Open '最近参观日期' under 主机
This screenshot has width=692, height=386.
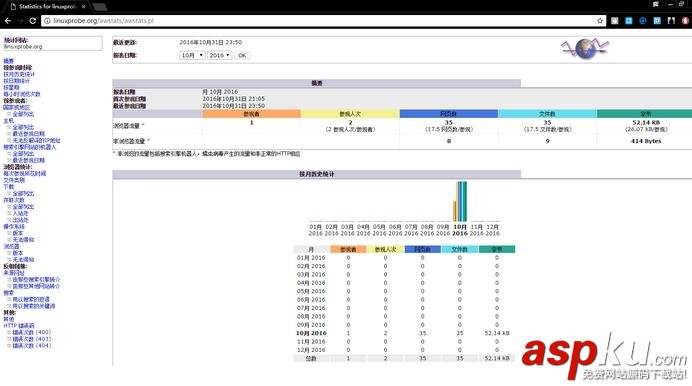[x=28, y=134]
